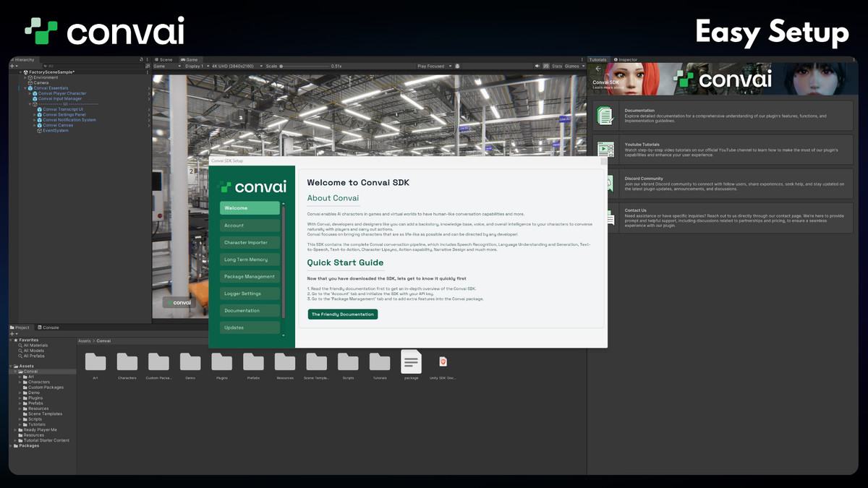Click the Convai SDK Setup sidebar scrollbar
The width and height of the screenshot is (868, 488).
tap(284, 264)
